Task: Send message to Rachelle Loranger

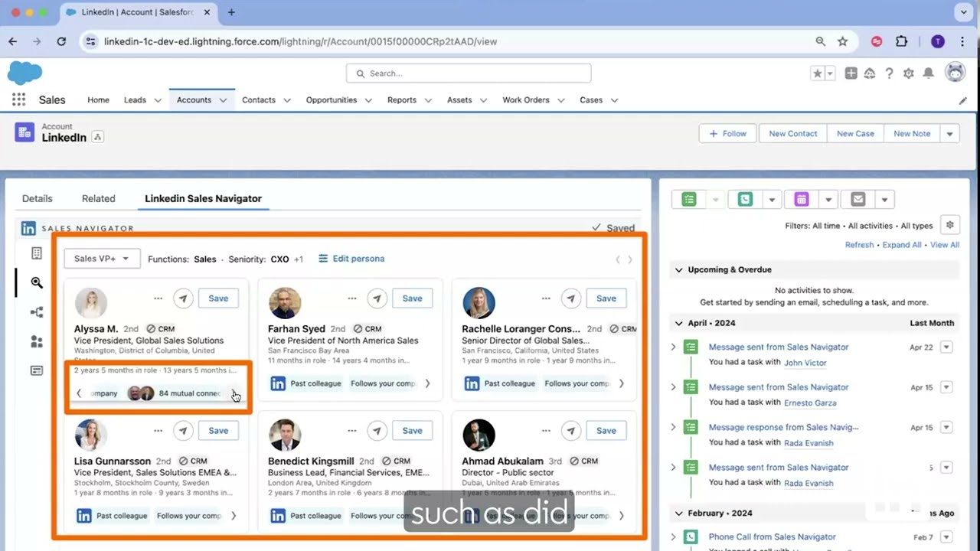Action: [x=570, y=298]
